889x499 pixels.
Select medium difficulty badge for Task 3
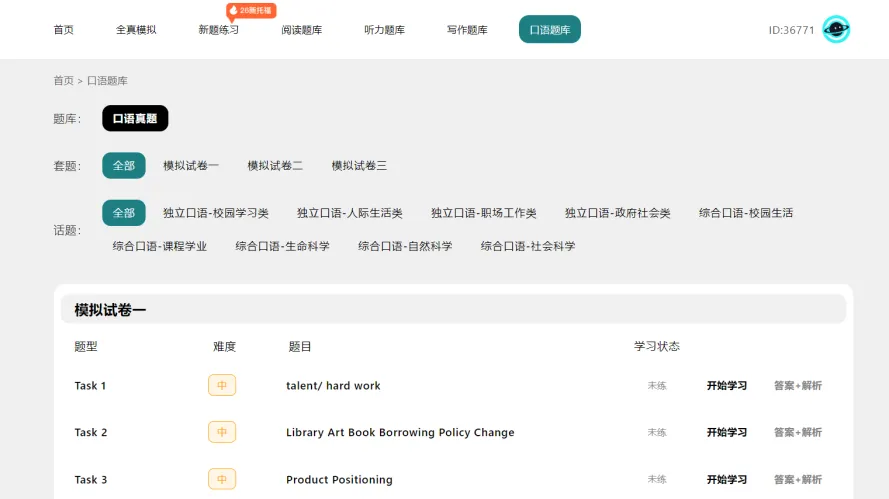pos(222,479)
